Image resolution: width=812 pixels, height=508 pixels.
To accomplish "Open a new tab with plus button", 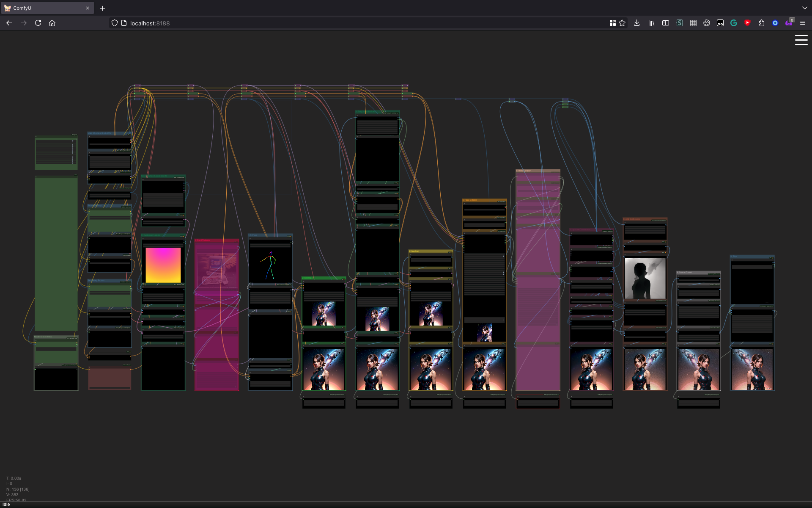I will tap(102, 8).
